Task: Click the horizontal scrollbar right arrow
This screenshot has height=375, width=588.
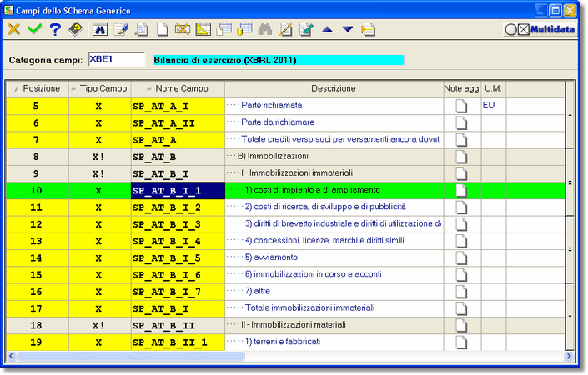Action: (570, 356)
